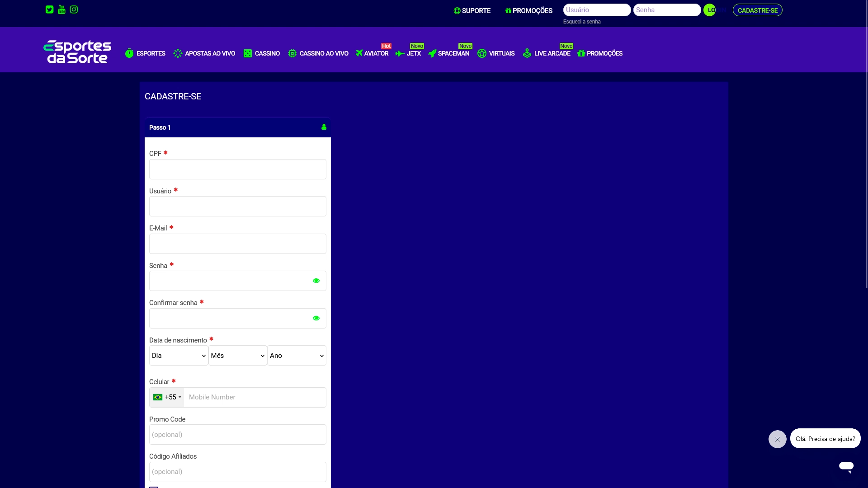868x488 pixels.
Task: Expand the +55 country code selector
Action: (167, 397)
